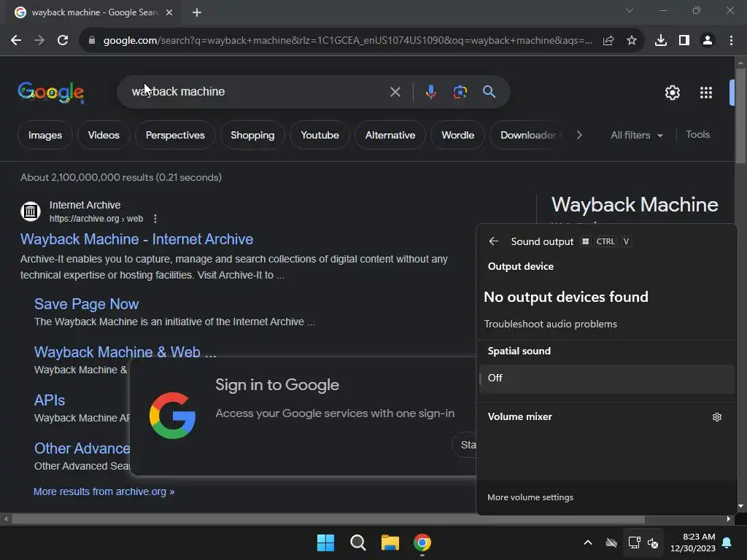This screenshot has height=560, width=747.
Task: Open search Tools
Action: coord(697,135)
